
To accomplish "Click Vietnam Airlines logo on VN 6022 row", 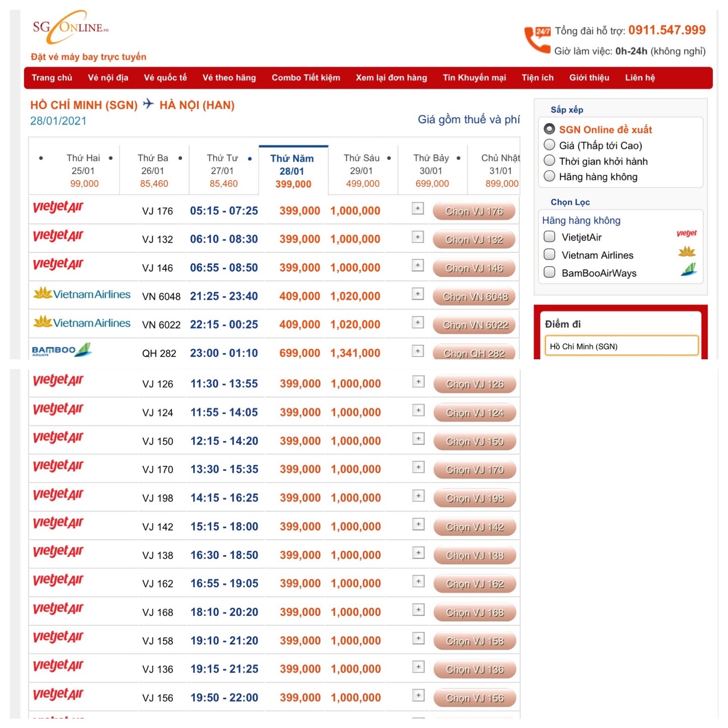I will tap(82, 322).
